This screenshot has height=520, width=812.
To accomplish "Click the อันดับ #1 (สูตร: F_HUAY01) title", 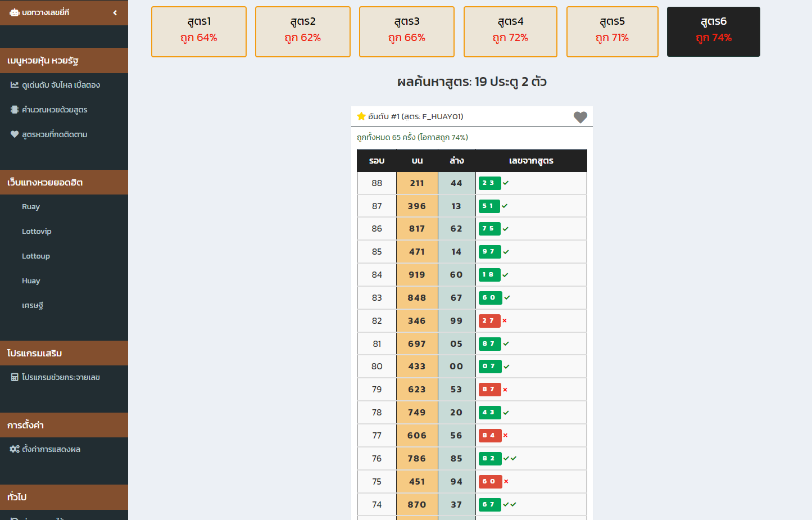I will click(415, 116).
